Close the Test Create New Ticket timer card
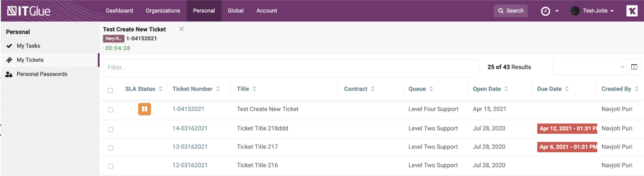644x176 pixels. point(181,29)
